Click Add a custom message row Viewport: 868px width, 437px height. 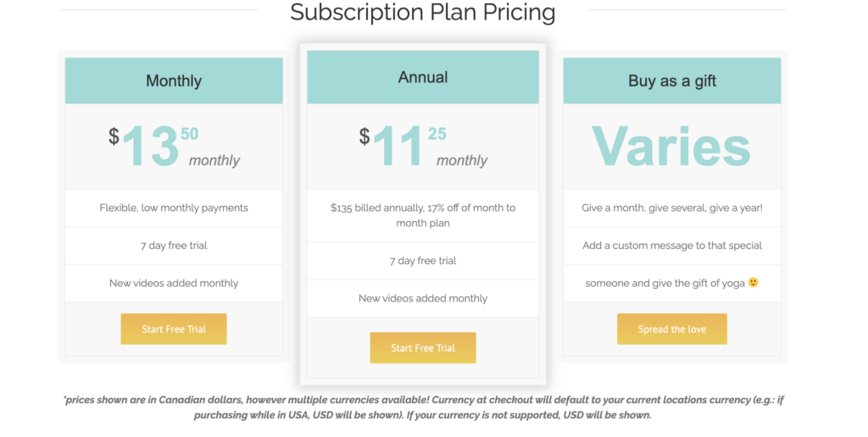pyautogui.click(x=672, y=246)
